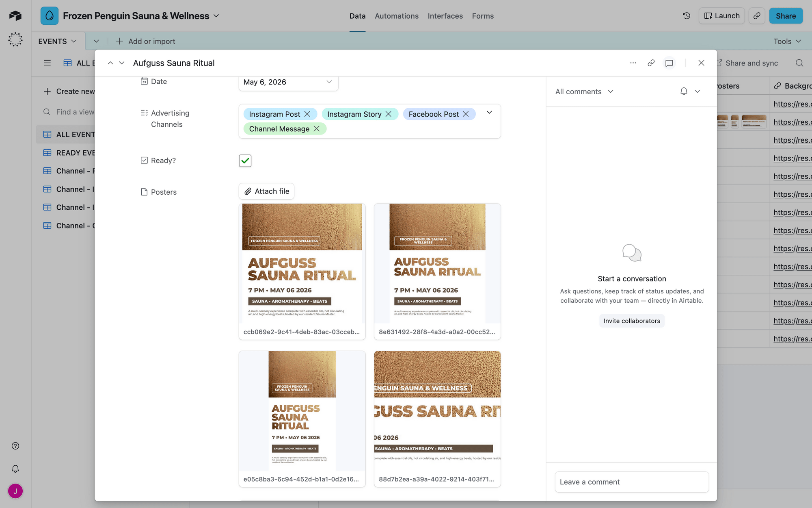Open record more options ellipsis
Viewport: 812px width, 508px height.
click(x=633, y=63)
